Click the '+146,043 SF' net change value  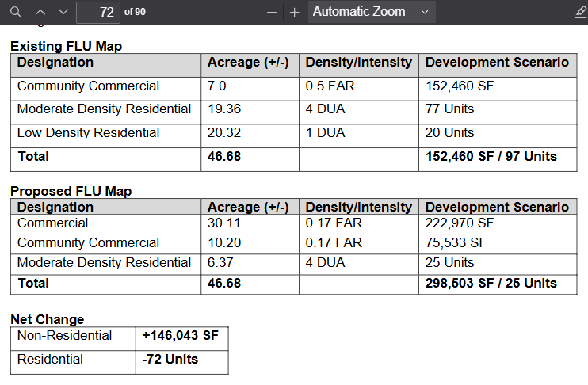click(x=180, y=335)
